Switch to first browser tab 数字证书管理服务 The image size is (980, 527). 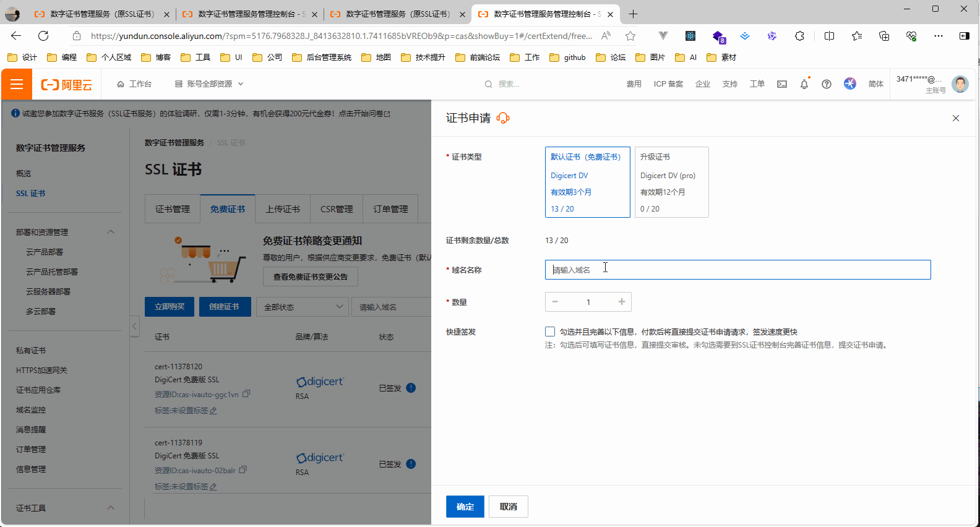[x=101, y=14]
